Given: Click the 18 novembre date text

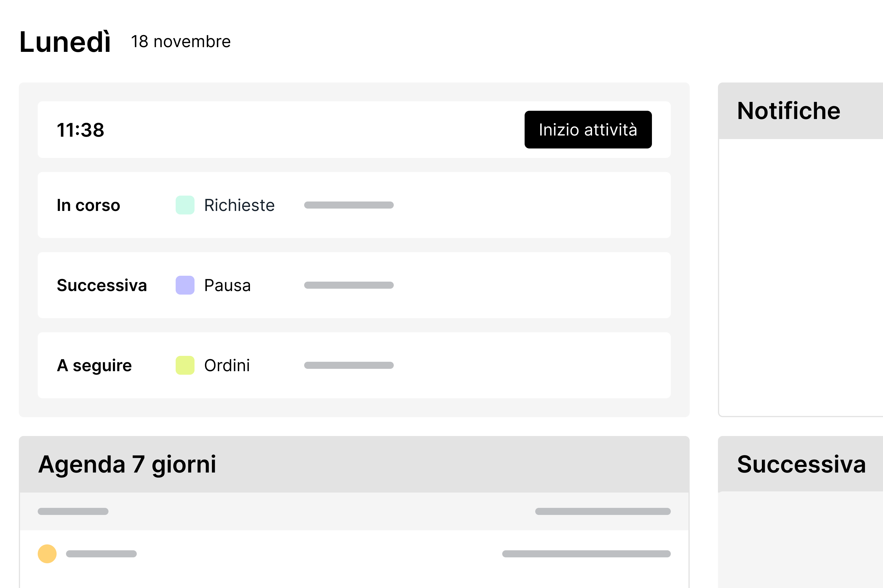Looking at the screenshot, I should [180, 41].
